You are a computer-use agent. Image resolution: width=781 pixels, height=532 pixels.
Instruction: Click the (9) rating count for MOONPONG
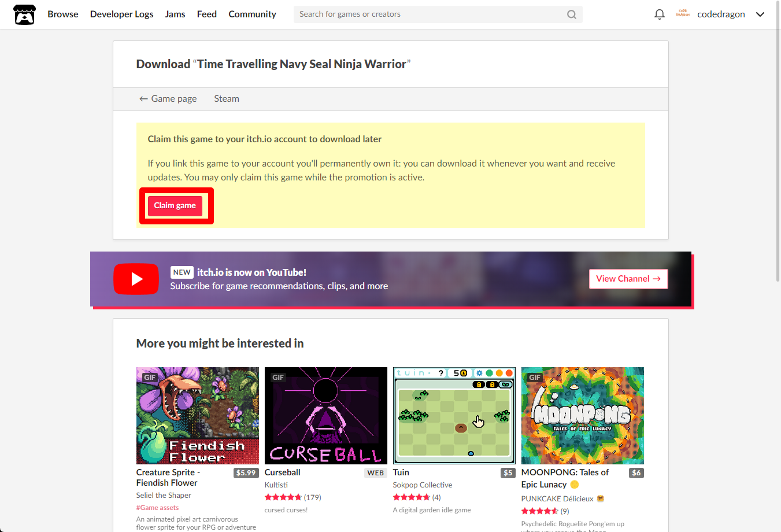[565, 511]
